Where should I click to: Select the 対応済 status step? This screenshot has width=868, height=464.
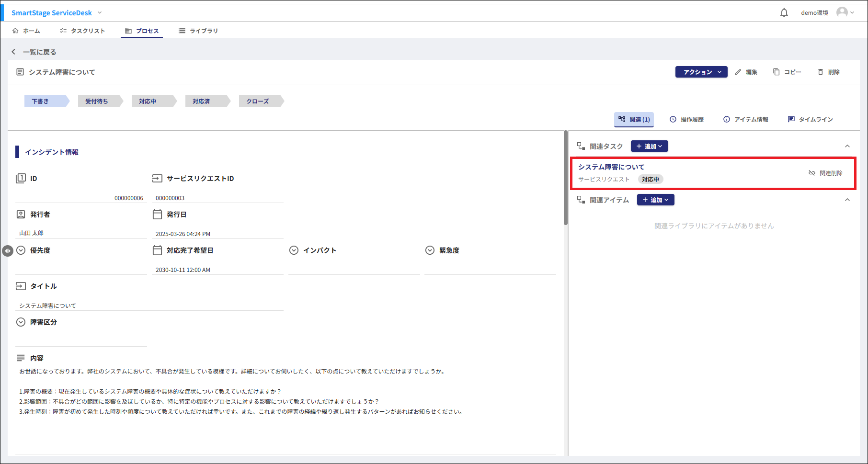202,101
